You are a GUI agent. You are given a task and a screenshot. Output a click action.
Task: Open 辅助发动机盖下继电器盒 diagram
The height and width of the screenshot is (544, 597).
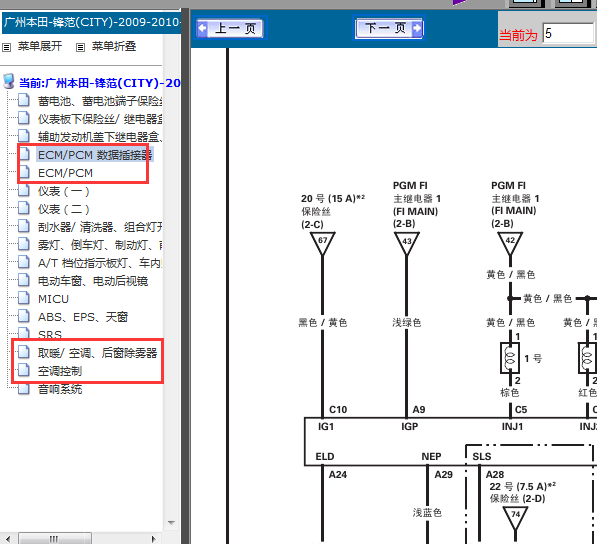point(101,137)
